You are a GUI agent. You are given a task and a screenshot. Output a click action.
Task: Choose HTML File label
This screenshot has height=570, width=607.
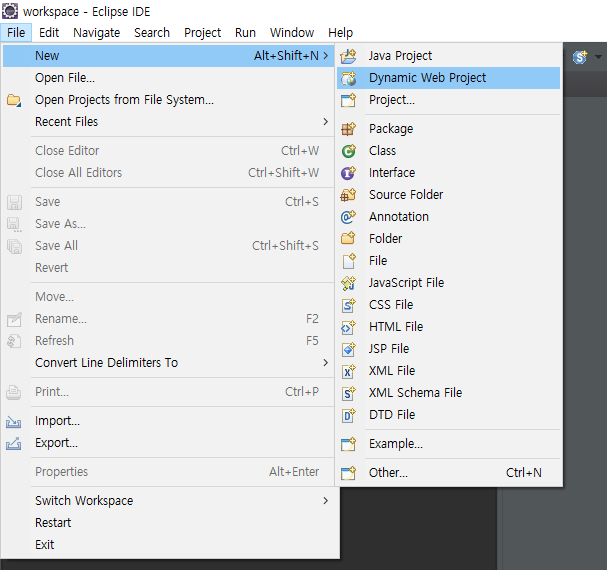396,327
